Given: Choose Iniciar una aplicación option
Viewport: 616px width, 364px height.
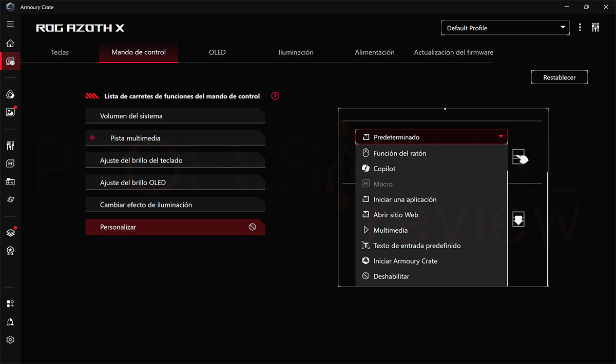Looking at the screenshot, I should tap(431, 199).
